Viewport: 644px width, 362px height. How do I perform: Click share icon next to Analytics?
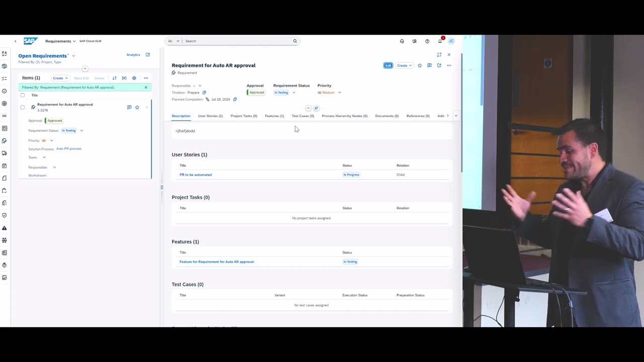click(147, 55)
